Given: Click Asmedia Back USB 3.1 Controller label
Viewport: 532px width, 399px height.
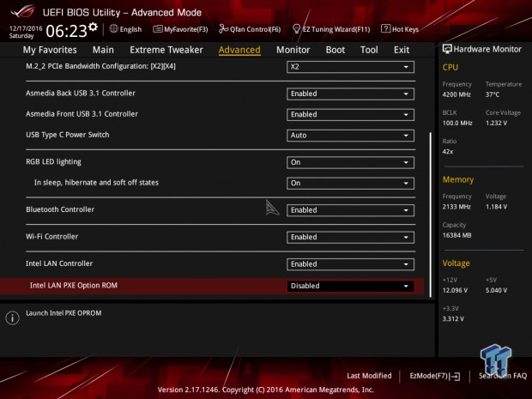Looking at the screenshot, I should (x=81, y=94).
